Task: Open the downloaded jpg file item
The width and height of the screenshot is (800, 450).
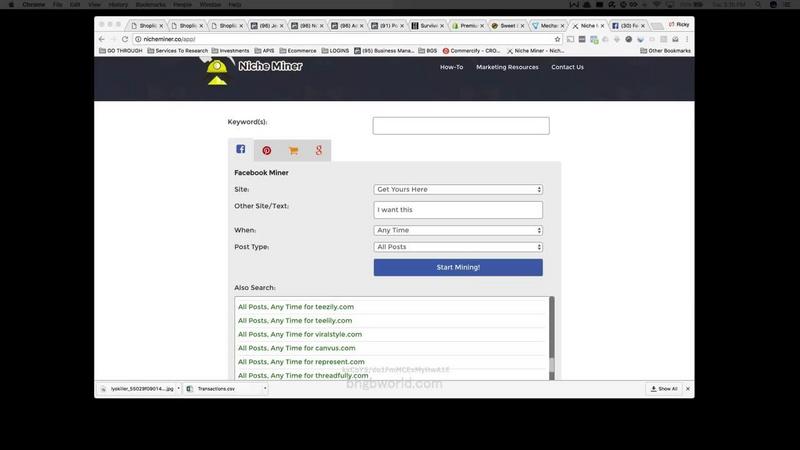Action: (138, 389)
